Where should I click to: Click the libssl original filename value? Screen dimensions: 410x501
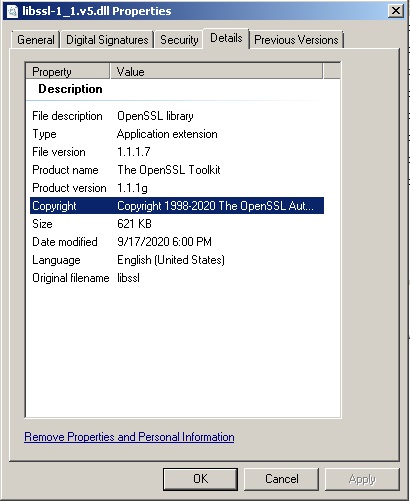click(x=128, y=278)
